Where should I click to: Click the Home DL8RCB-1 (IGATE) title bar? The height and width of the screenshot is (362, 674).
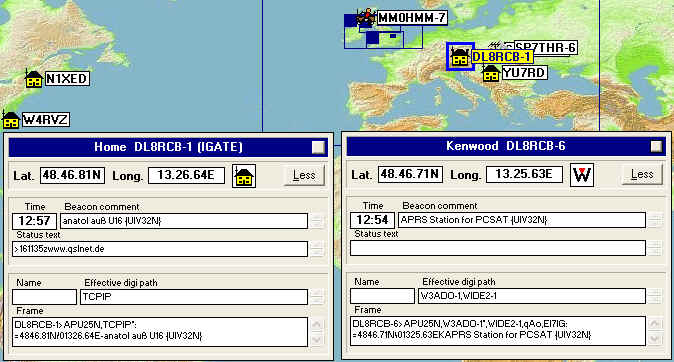(x=168, y=147)
